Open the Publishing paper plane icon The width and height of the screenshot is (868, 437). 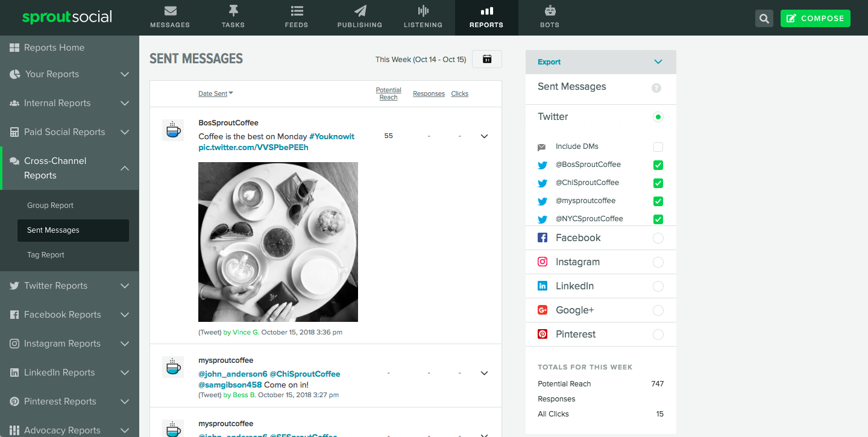[360, 11]
